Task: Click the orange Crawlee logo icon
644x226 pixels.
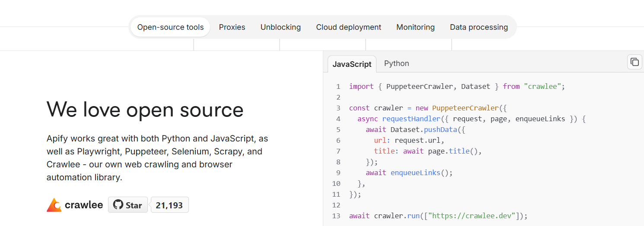Action: (x=54, y=205)
